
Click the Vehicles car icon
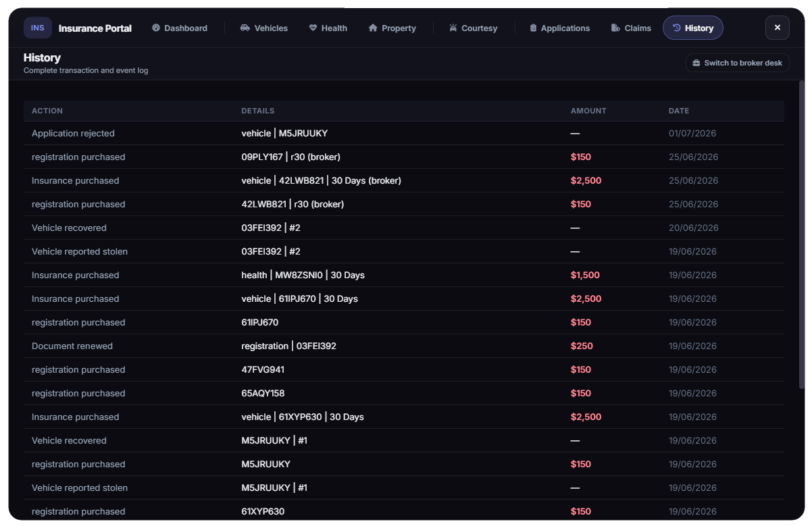245,28
